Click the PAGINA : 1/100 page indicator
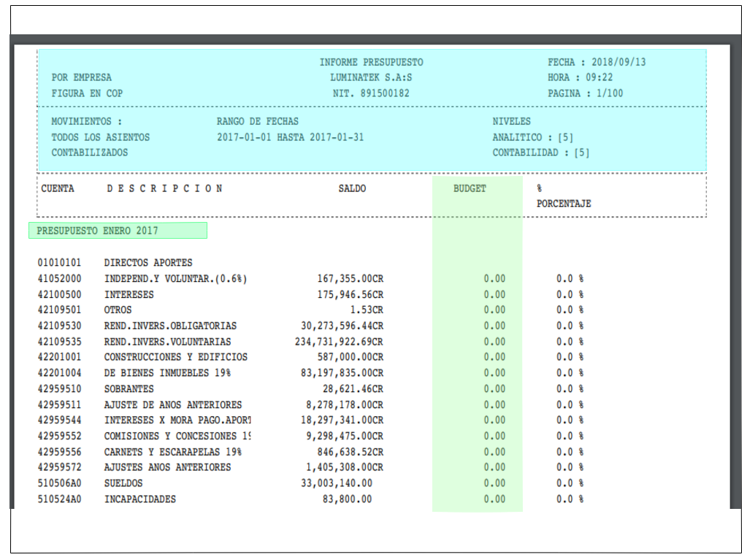 point(586,93)
